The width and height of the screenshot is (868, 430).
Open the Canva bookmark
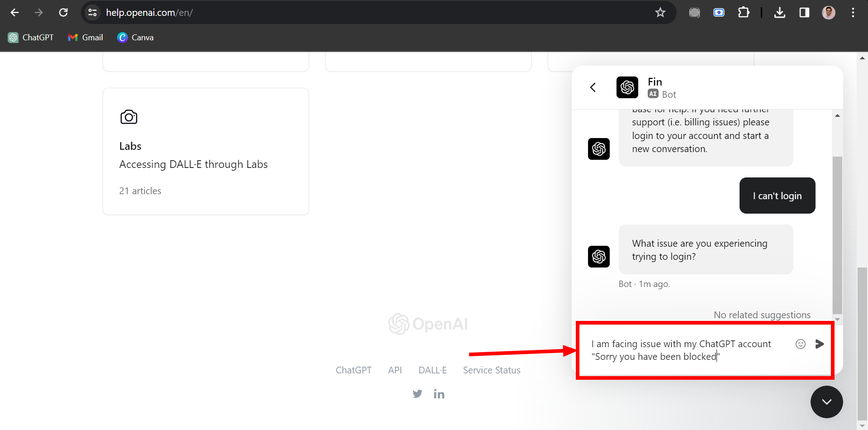135,38
